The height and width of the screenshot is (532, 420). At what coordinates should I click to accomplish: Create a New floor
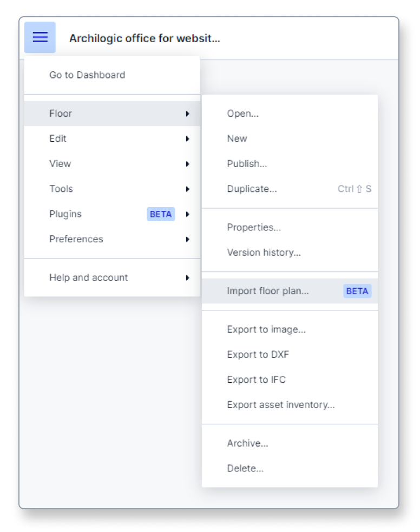coord(237,139)
